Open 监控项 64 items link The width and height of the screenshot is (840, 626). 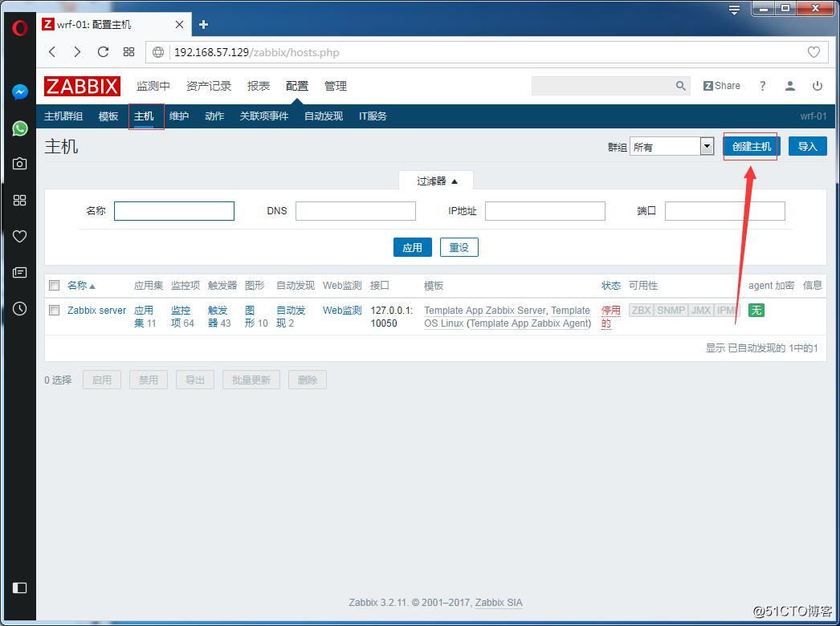(182, 316)
